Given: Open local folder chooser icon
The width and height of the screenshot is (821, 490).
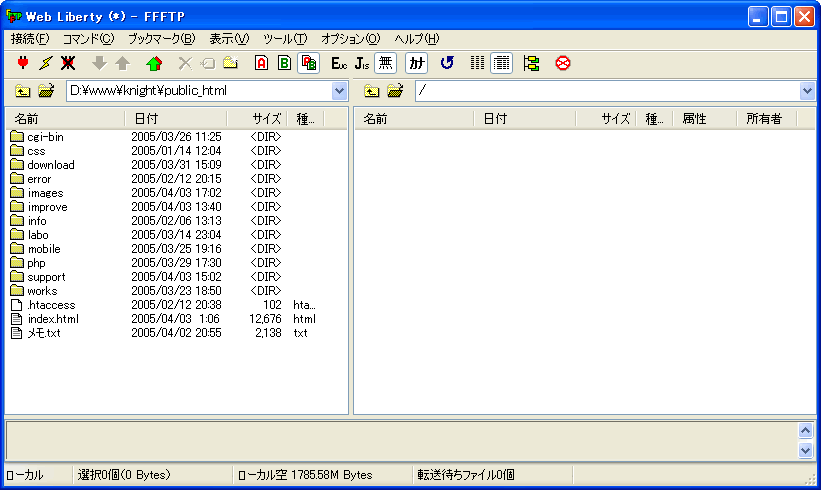Looking at the screenshot, I should coord(46,92).
